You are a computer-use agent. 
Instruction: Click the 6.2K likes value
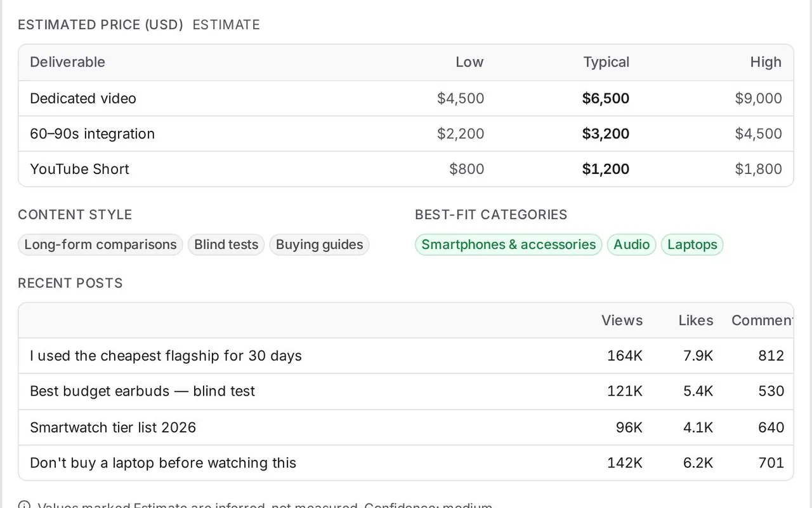698,463
